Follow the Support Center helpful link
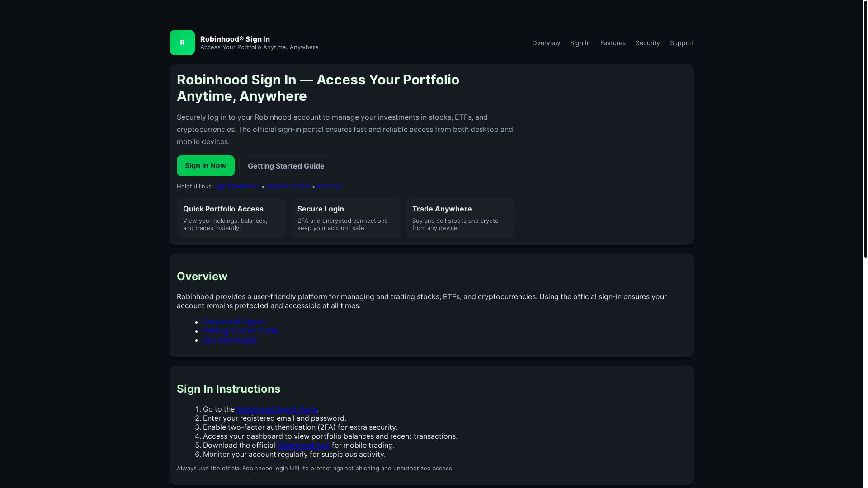The image size is (868, 488). (288, 186)
